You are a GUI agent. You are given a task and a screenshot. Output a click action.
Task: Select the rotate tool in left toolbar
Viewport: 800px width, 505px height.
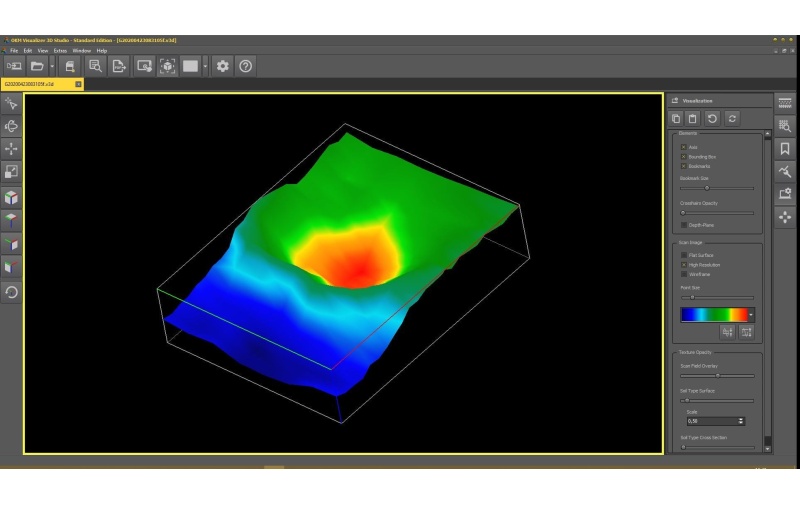coord(11,126)
